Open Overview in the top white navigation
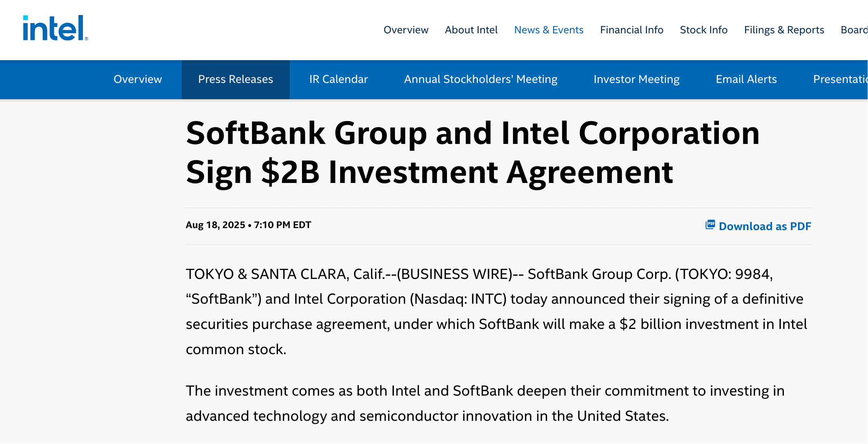Image resolution: width=868 pixels, height=444 pixels. click(x=406, y=30)
